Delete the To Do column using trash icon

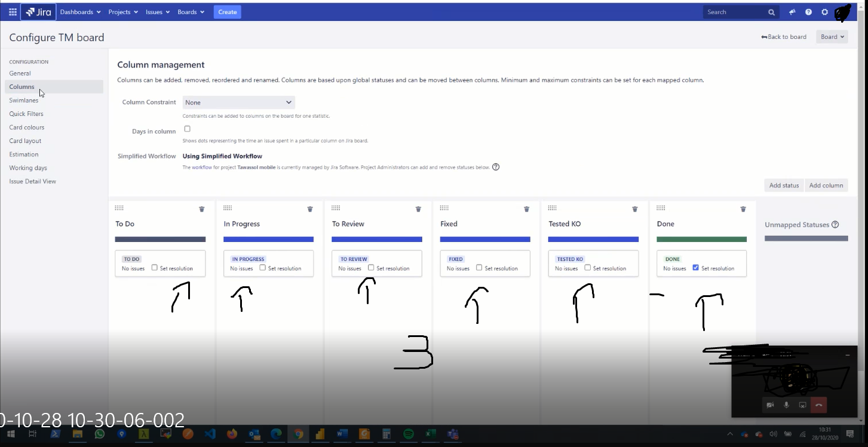202,209
